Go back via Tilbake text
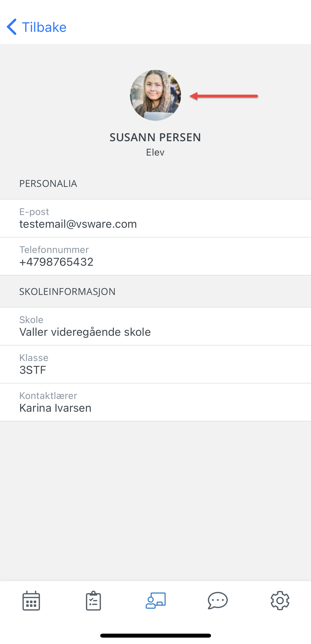The width and height of the screenshot is (311, 644). pyautogui.click(x=44, y=27)
